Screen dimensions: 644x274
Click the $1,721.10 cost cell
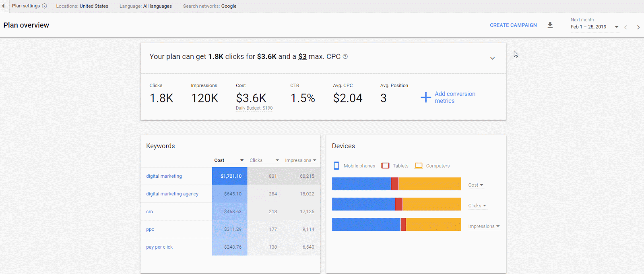tap(230, 176)
